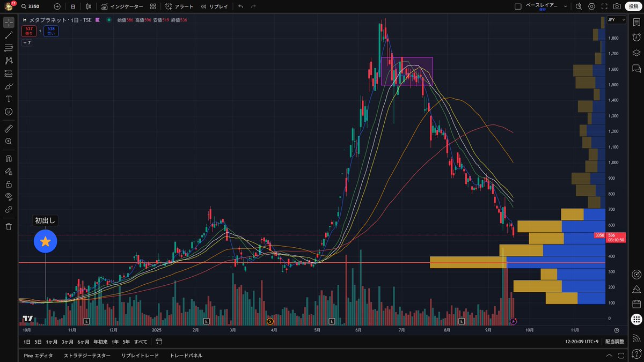Open the JPY currency dropdown
This screenshot has width=644, height=362.
pos(616,20)
